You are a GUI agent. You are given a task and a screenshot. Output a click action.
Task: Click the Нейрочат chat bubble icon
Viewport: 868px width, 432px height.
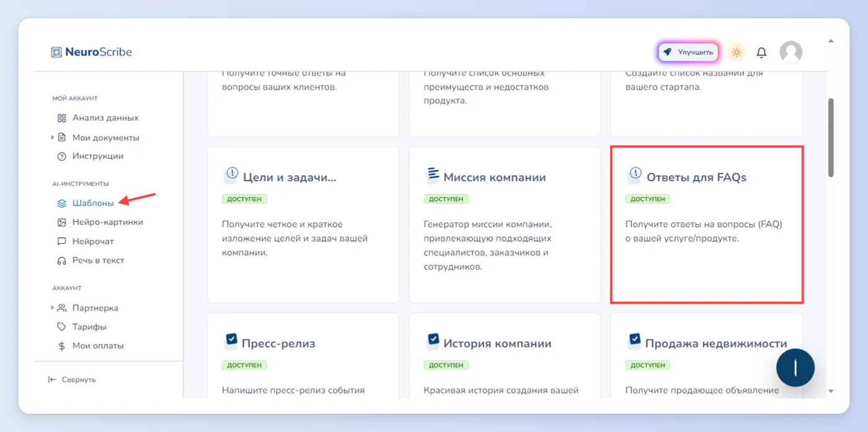click(x=61, y=241)
